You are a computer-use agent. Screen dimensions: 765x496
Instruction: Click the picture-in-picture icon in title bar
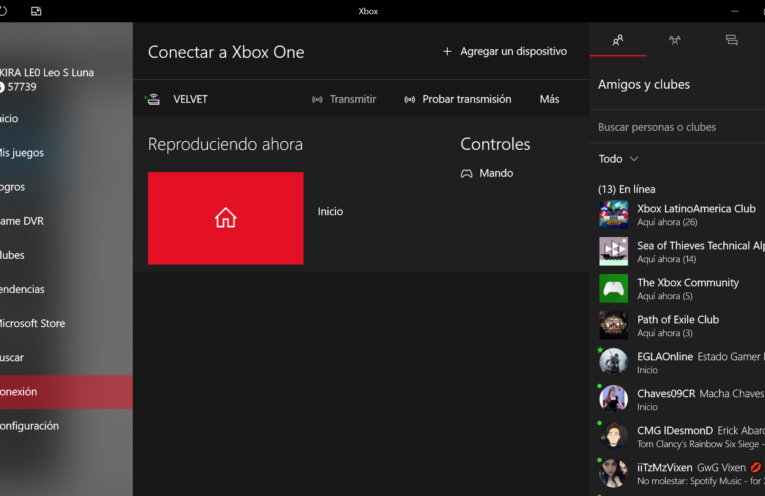(x=37, y=11)
